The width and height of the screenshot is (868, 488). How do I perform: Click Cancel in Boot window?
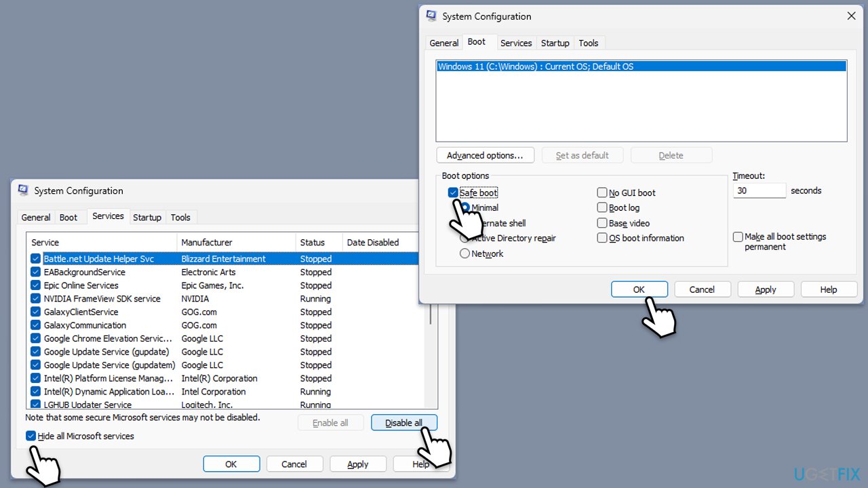point(702,289)
